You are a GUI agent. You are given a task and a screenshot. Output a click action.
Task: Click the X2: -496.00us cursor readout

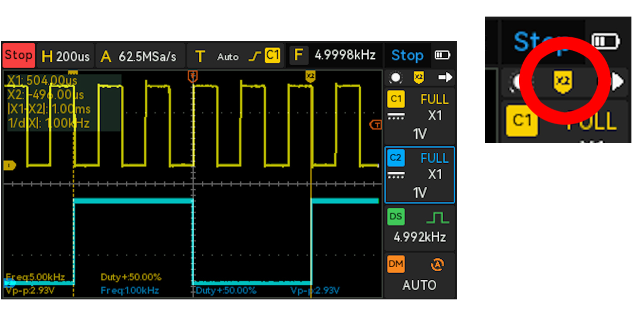tap(46, 95)
